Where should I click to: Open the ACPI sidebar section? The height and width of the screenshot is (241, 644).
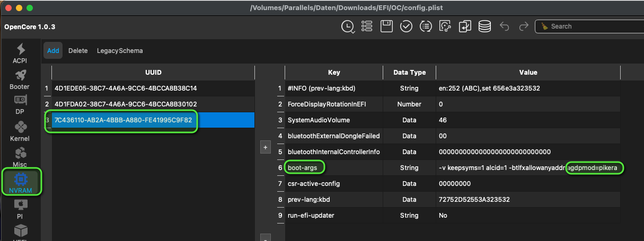pos(20,53)
